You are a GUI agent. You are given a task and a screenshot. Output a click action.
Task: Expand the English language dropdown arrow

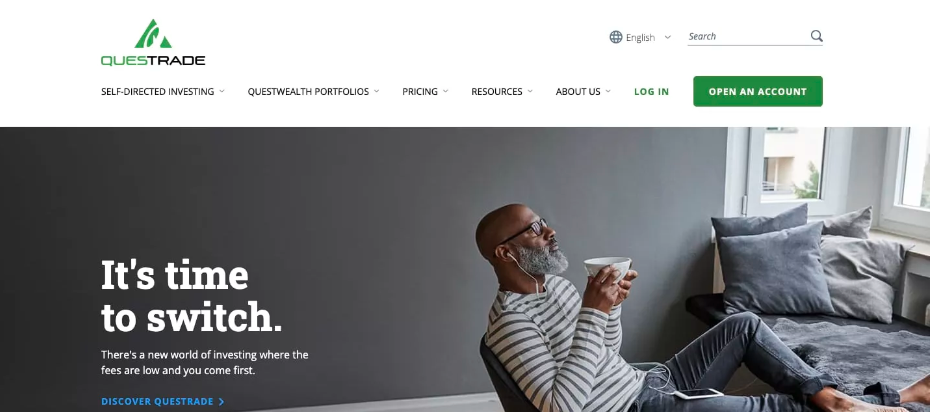pyautogui.click(x=667, y=37)
